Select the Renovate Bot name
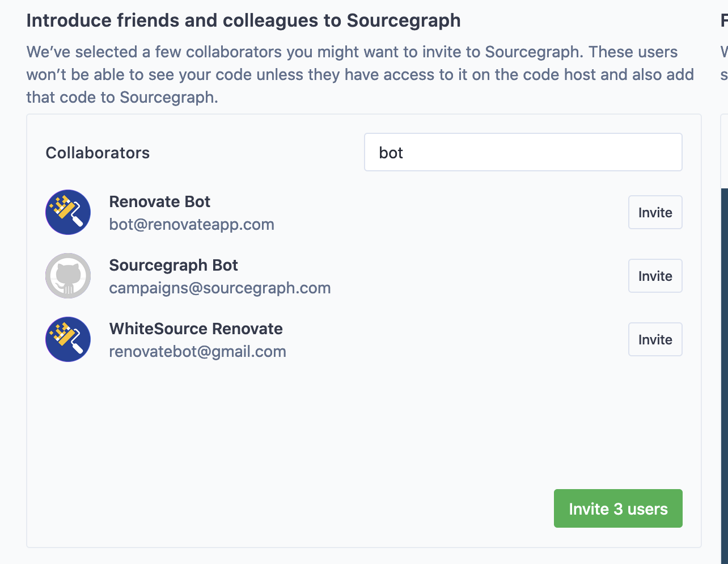 click(160, 201)
